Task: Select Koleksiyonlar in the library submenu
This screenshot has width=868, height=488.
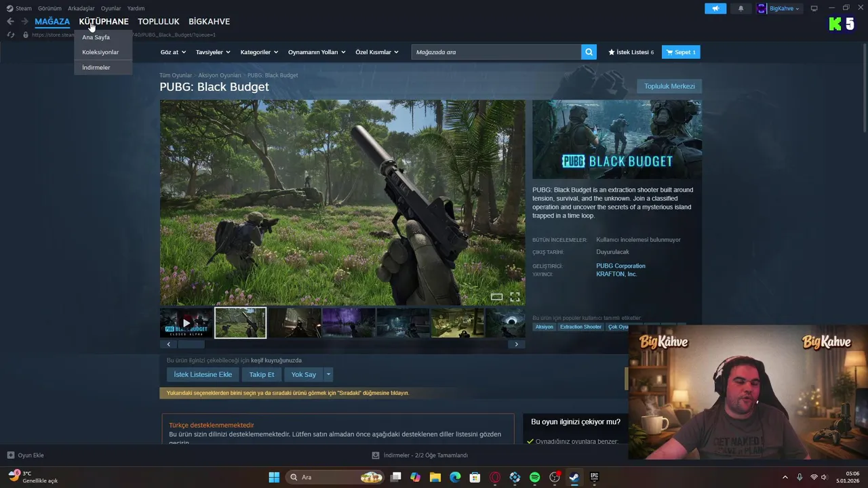Action: 103,52
